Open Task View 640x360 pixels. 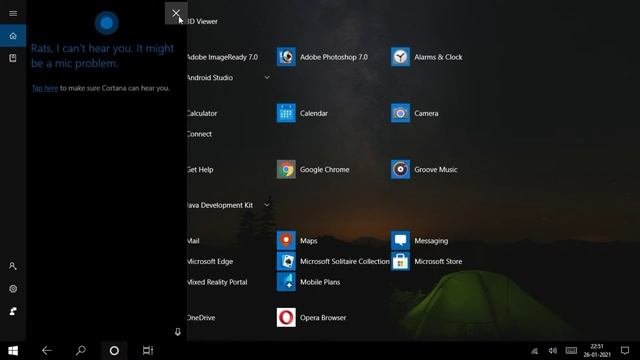(148, 351)
